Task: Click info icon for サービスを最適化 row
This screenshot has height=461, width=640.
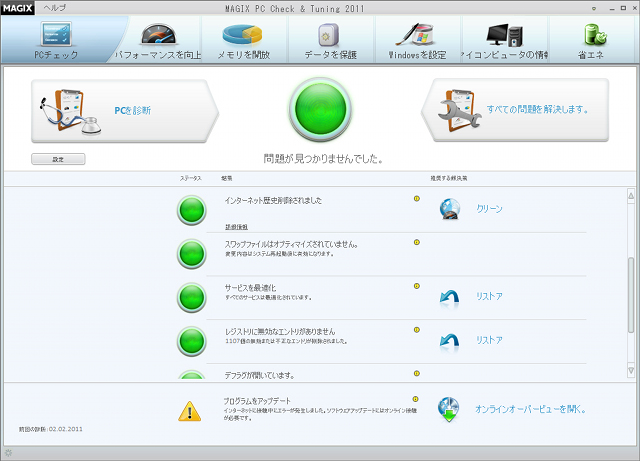Action: (x=417, y=286)
